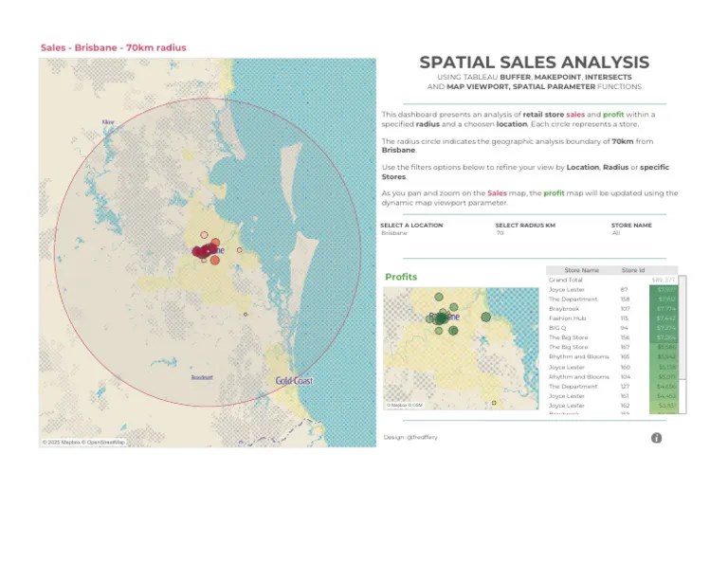The image size is (728, 563).
Task: Select The Big Store row with id 156
Action: pos(612,337)
